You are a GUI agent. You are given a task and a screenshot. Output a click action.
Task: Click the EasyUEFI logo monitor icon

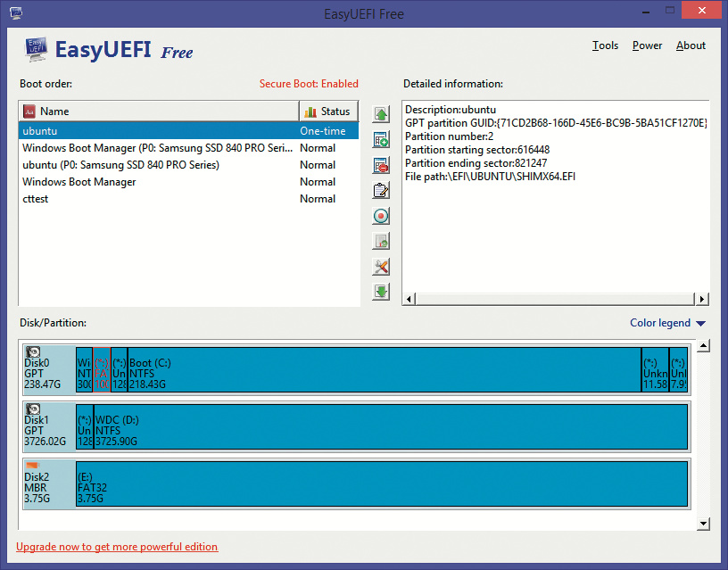click(x=37, y=49)
